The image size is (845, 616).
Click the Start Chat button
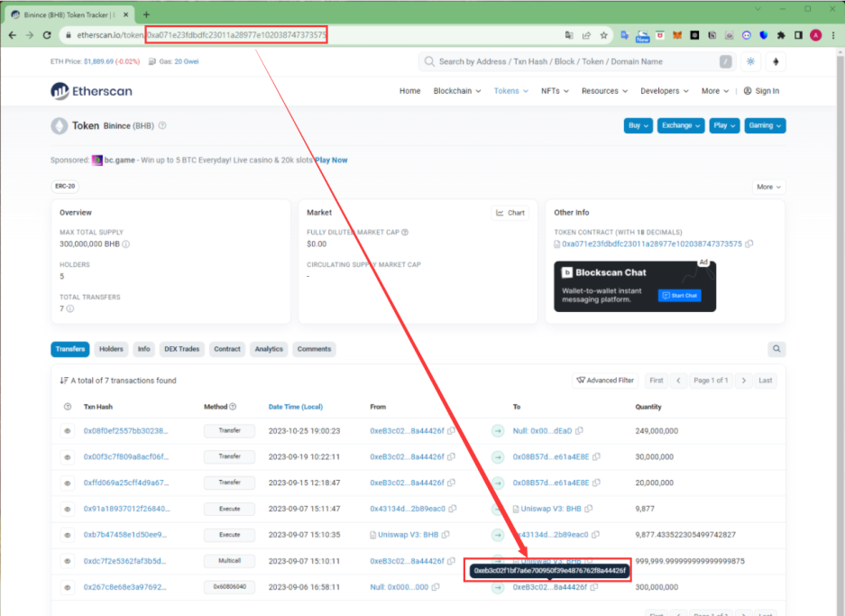pyautogui.click(x=680, y=295)
